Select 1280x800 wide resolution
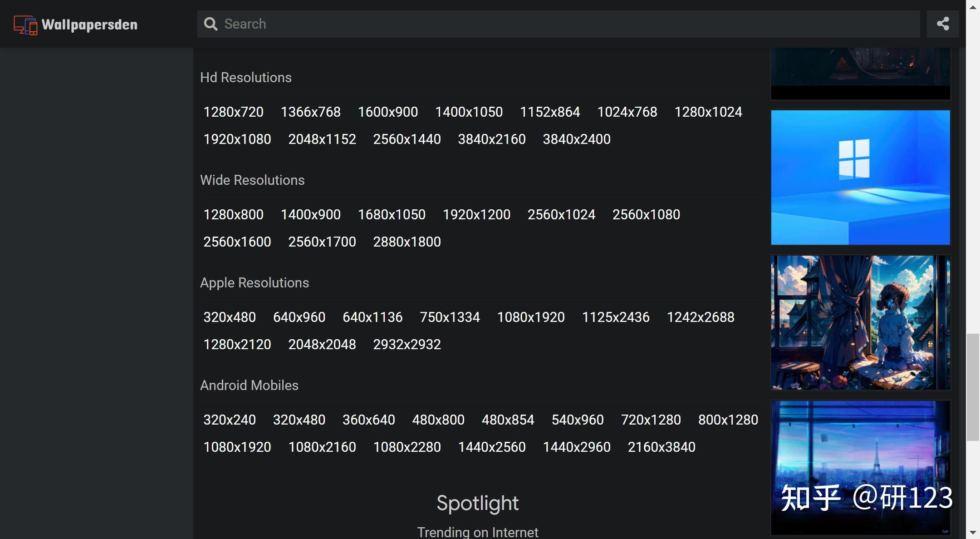Image resolution: width=980 pixels, height=539 pixels. tap(233, 215)
